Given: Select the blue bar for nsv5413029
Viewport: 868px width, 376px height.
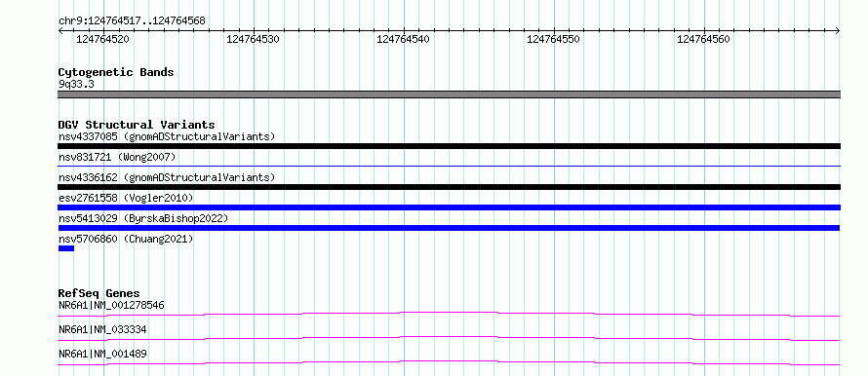Looking at the screenshot, I should (x=449, y=228).
